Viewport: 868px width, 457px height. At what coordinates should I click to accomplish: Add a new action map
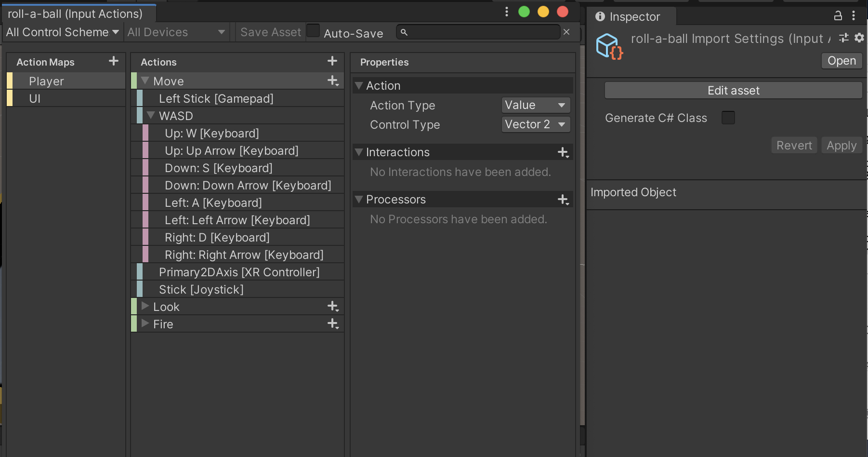point(114,61)
